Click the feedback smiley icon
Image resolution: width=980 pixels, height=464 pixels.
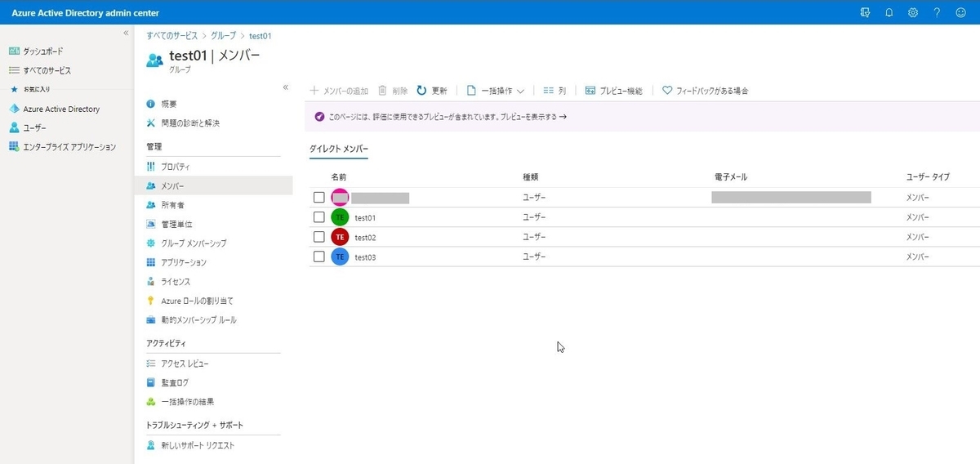pos(960,12)
